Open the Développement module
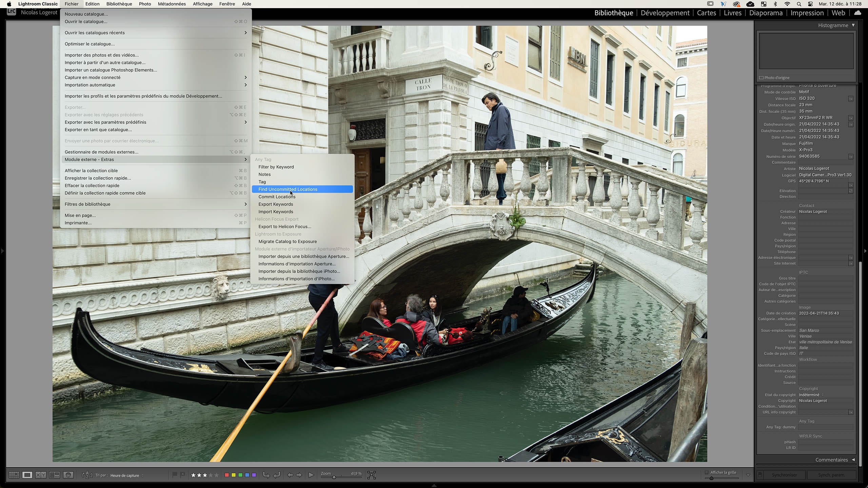 tap(665, 13)
